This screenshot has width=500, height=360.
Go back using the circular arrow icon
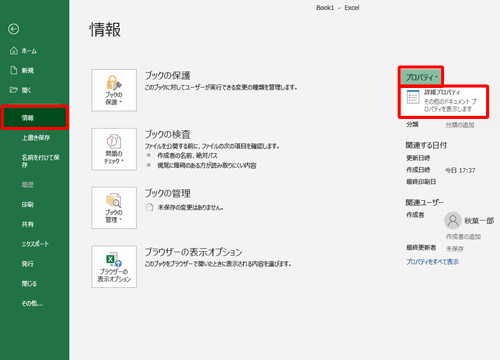click(14, 29)
